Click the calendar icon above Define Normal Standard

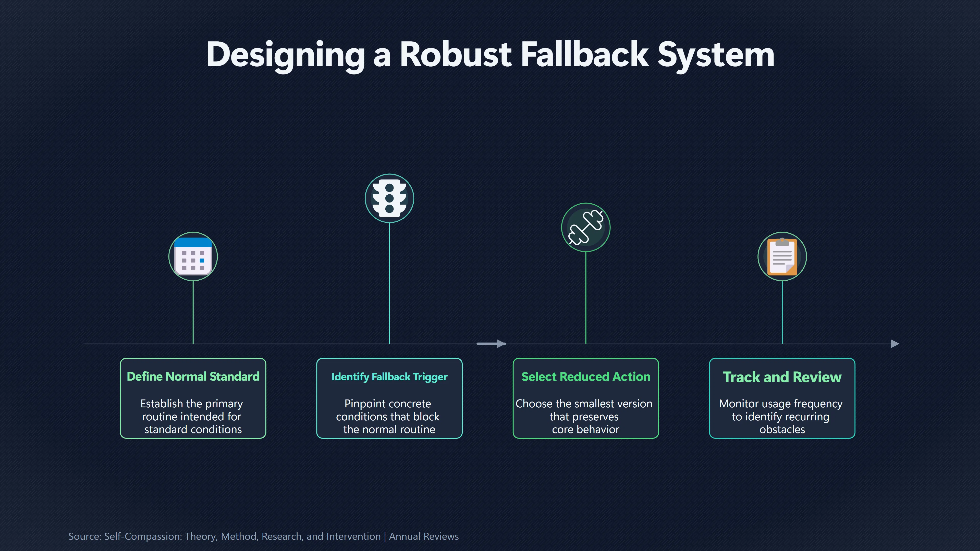(193, 256)
